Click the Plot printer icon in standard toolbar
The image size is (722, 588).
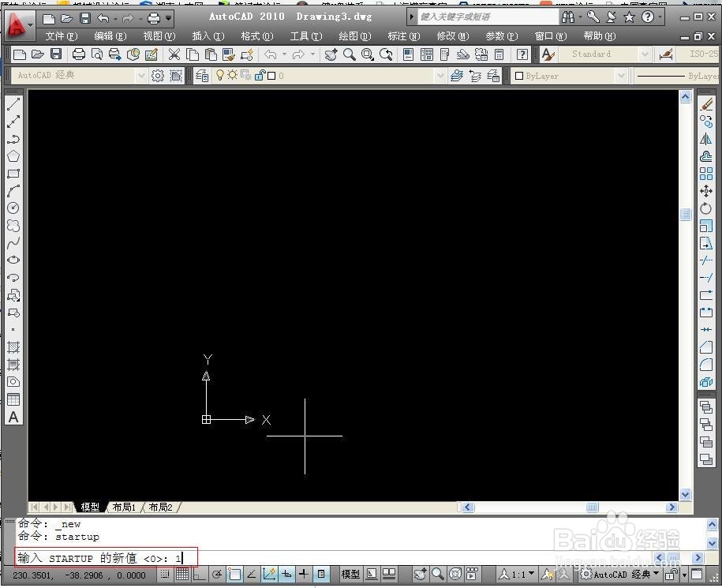(x=79, y=54)
